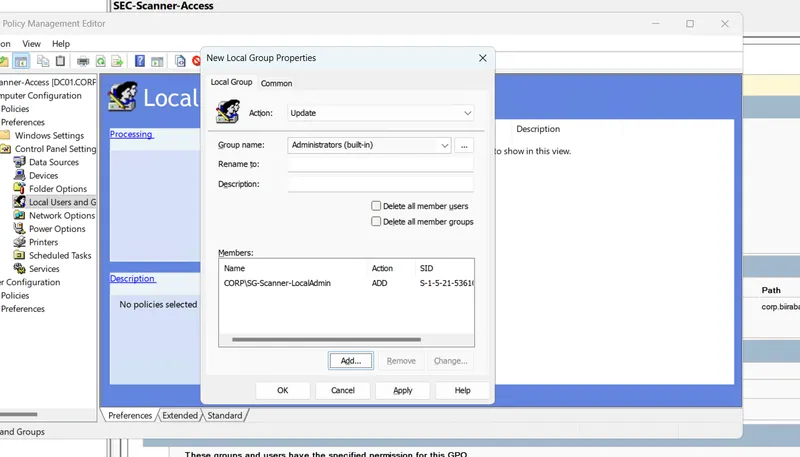Click the green Refresh toolbar icon

point(101,62)
